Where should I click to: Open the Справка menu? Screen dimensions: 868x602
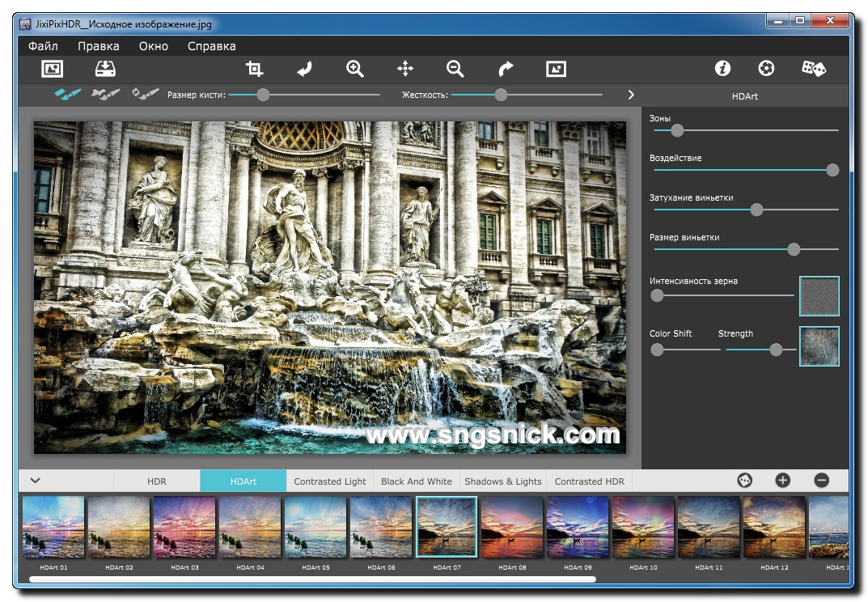(x=211, y=46)
